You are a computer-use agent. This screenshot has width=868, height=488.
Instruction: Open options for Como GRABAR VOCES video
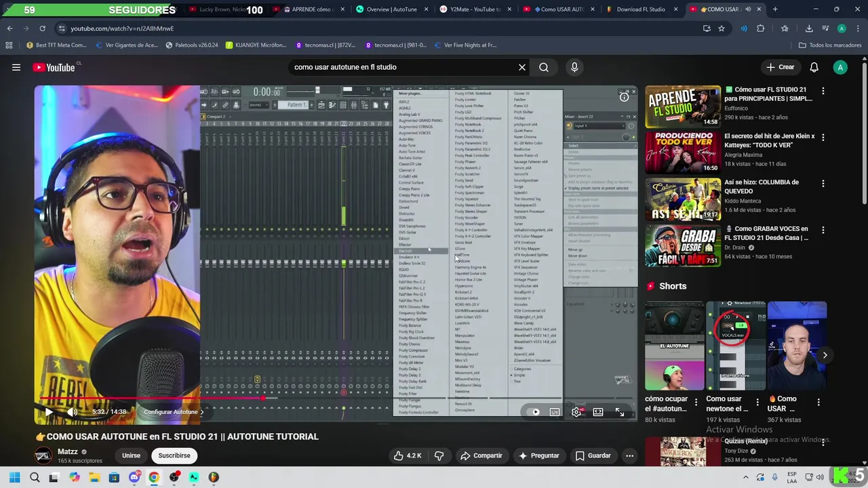tap(823, 230)
